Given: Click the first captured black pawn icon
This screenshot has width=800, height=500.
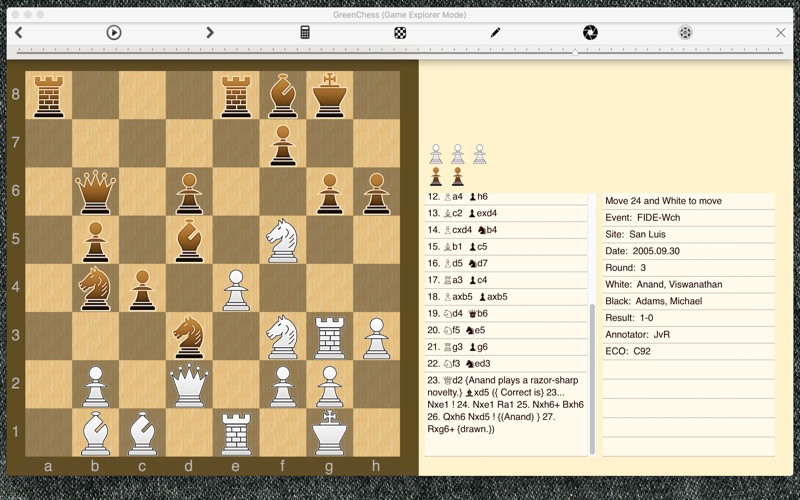Looking at the screenshot, I should tap(436, 177).
